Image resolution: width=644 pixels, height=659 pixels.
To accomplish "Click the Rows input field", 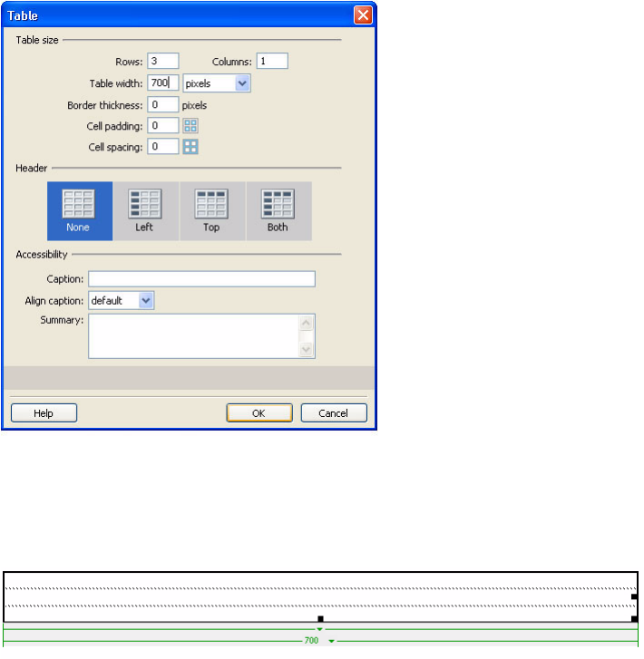I will point(164,62).
